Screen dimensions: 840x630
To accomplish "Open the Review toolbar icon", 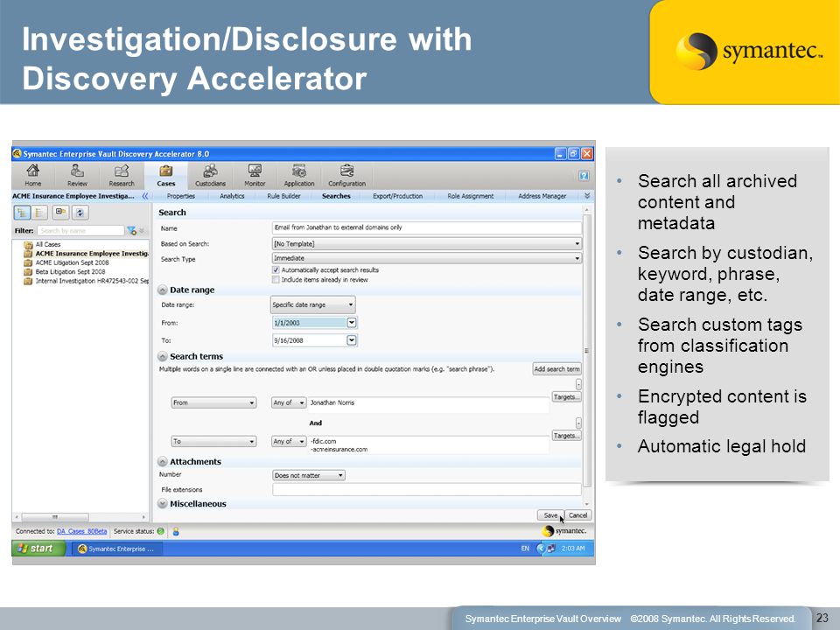I will [77, 175].
